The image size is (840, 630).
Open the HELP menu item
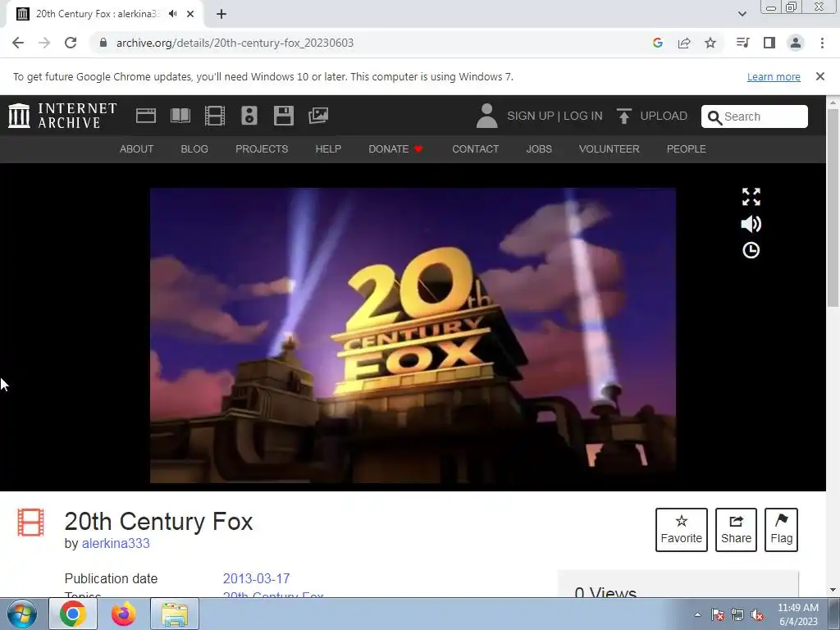pos(328,149)
